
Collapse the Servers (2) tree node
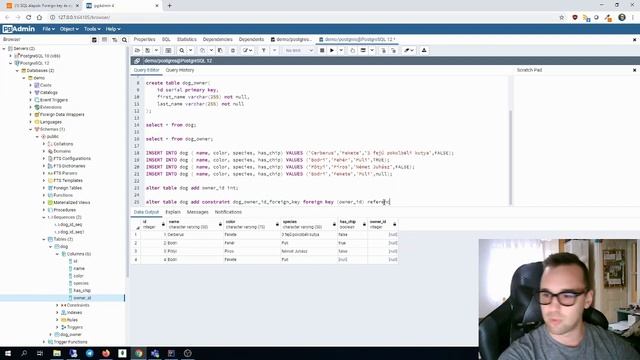(4, 49)
